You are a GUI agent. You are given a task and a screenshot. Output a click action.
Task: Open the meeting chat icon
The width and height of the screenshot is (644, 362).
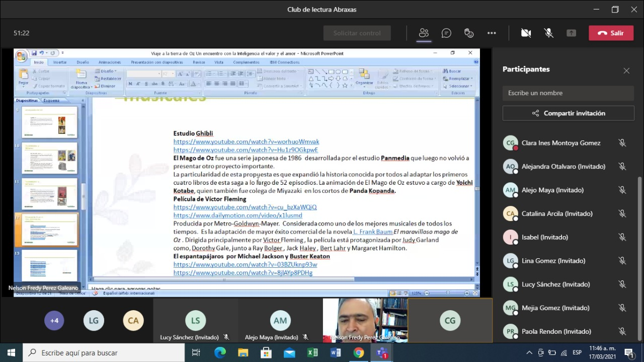pos(446,33)
